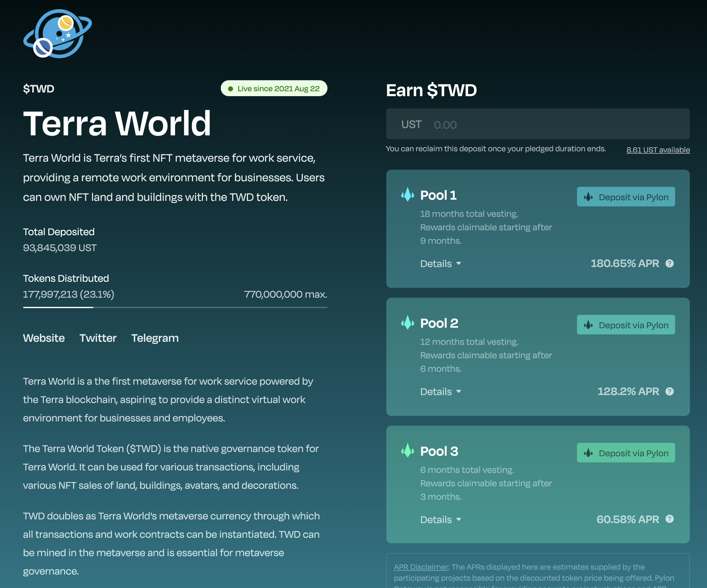Viewport: 707px width, 588px height.
Task: Click the Pool 1 Pylon crystal icon
Action: point(407,194)
